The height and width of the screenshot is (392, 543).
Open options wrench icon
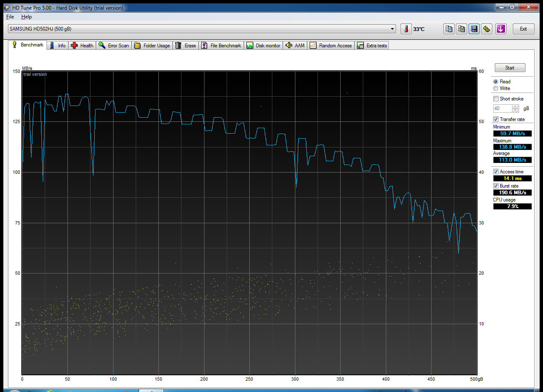[486, 29]
